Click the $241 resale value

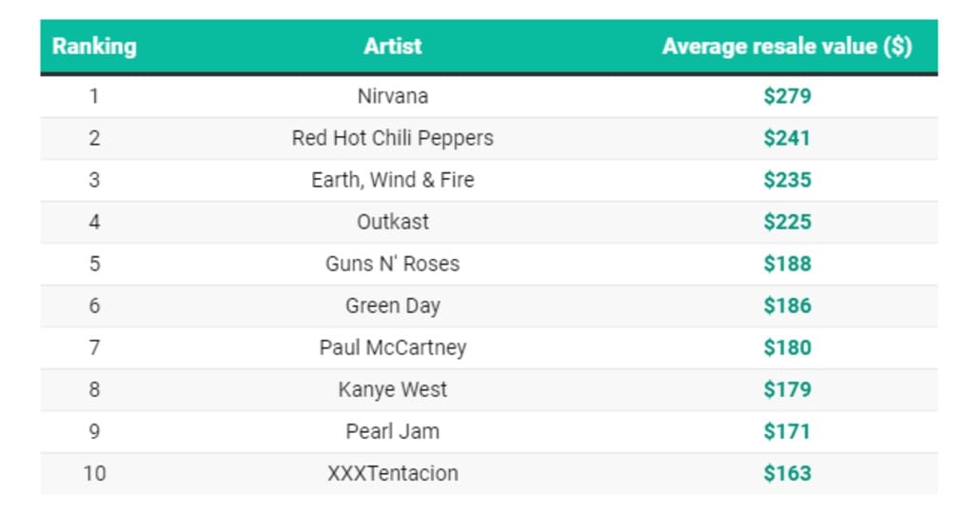coord(788,138)
